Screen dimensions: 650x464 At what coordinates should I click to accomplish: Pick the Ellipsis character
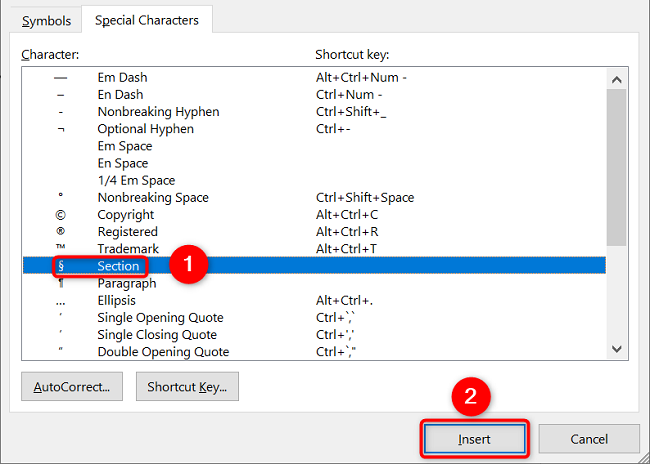tap(116, 300)
